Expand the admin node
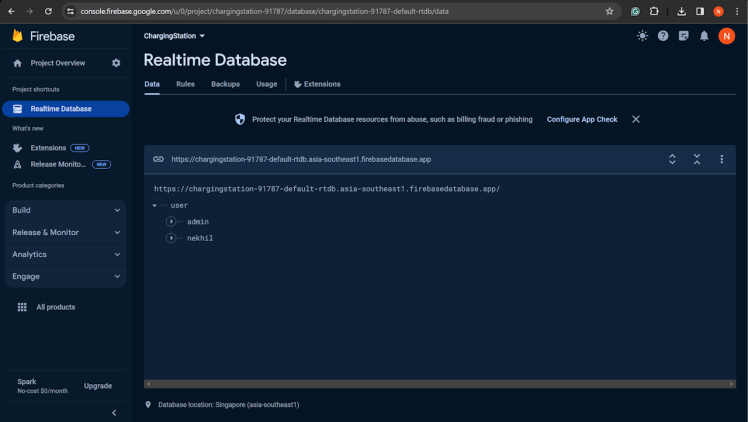The width and height of the screenshot is (748, 422). tap(171, 221)
